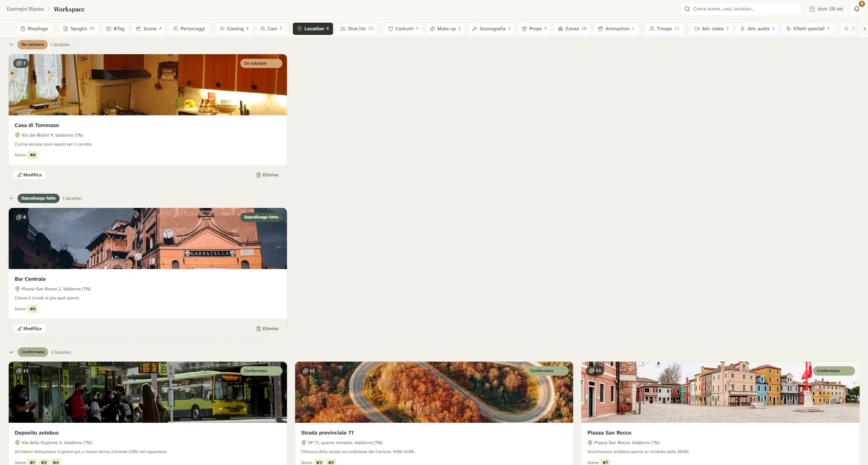The width and height of the screenshot is (868, 465).
Task: Open the Cast tab
Action: coord(271,29)
